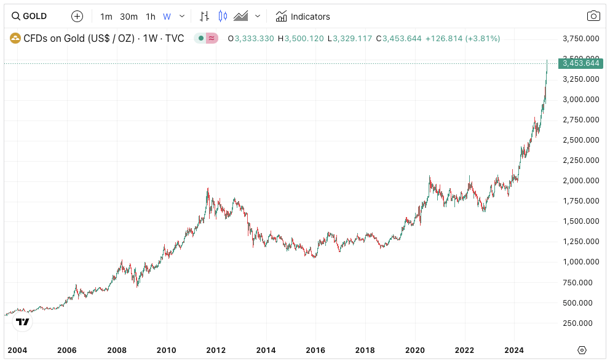This screenshot has height=364, width=610.
Task: Open the chart style dropdown arrow
Action: pos(258,16)
